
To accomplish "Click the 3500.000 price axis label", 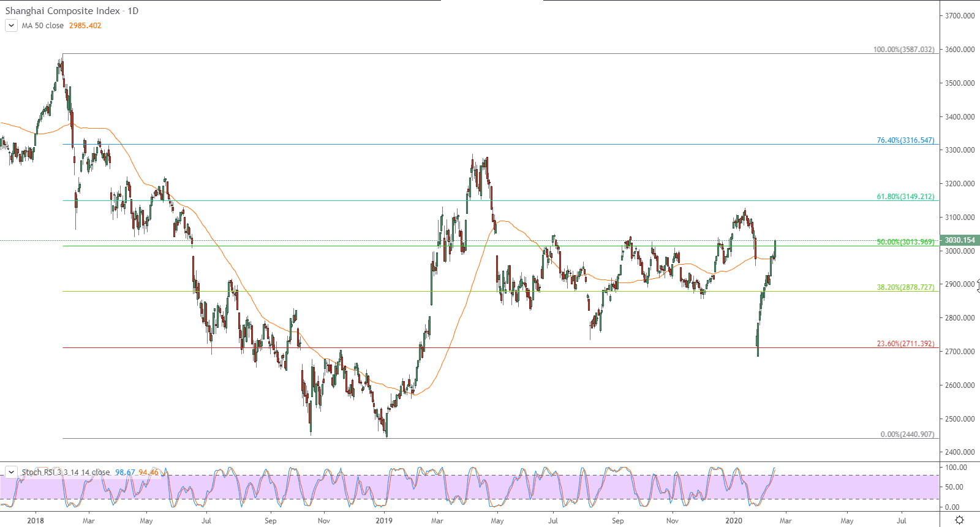I will (x=960, y=83).
